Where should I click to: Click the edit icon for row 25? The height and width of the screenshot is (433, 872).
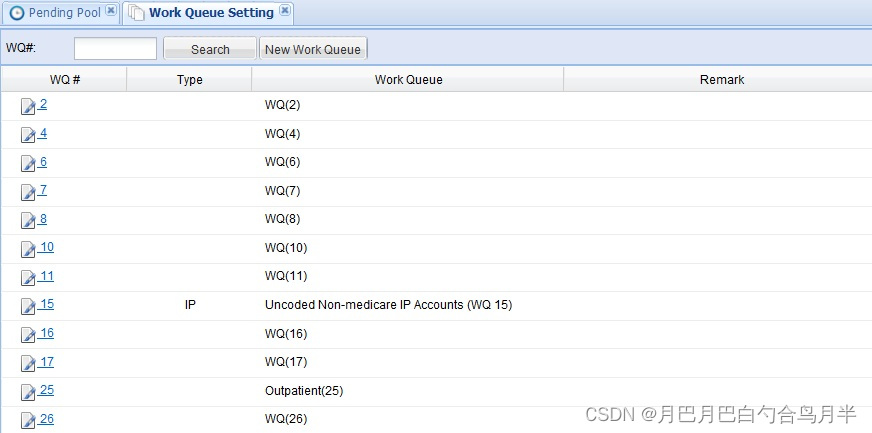click(28, 392)
